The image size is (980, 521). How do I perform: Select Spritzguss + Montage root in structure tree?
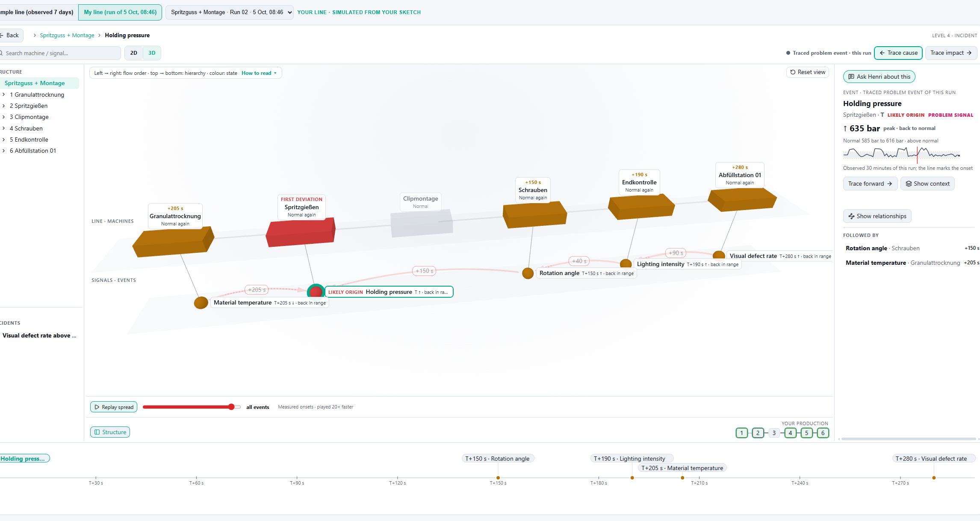pyautogui.click(x=39, y=83)
